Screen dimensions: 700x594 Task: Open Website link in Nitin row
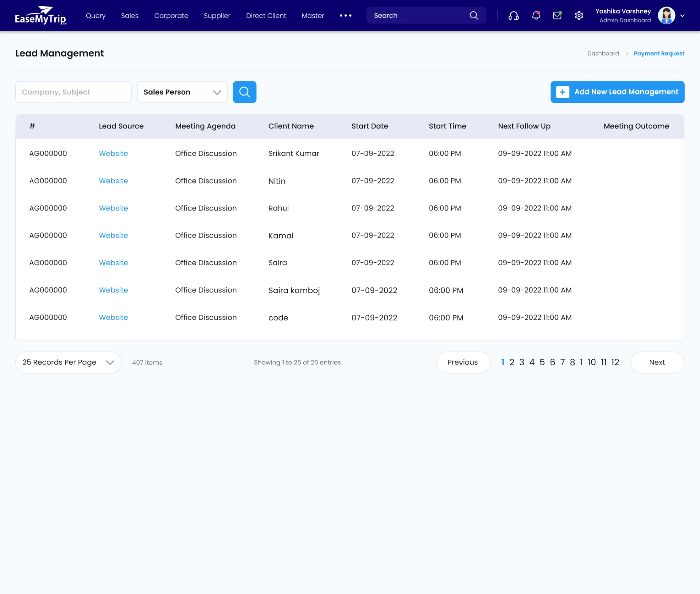pos(113,181)
